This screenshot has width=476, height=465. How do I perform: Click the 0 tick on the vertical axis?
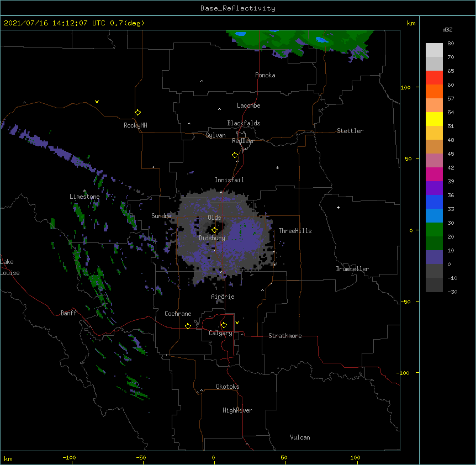tap(411, 230)
